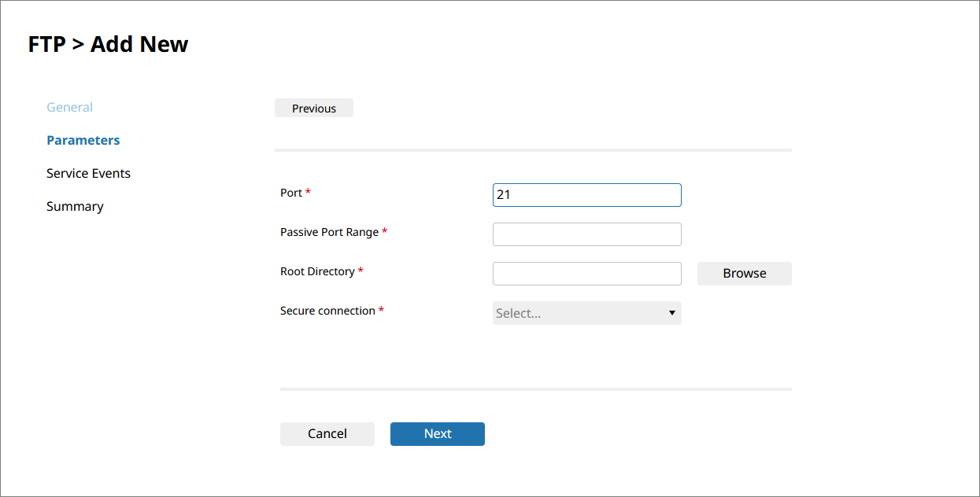Click Add New in the page heading

(139, 44)
